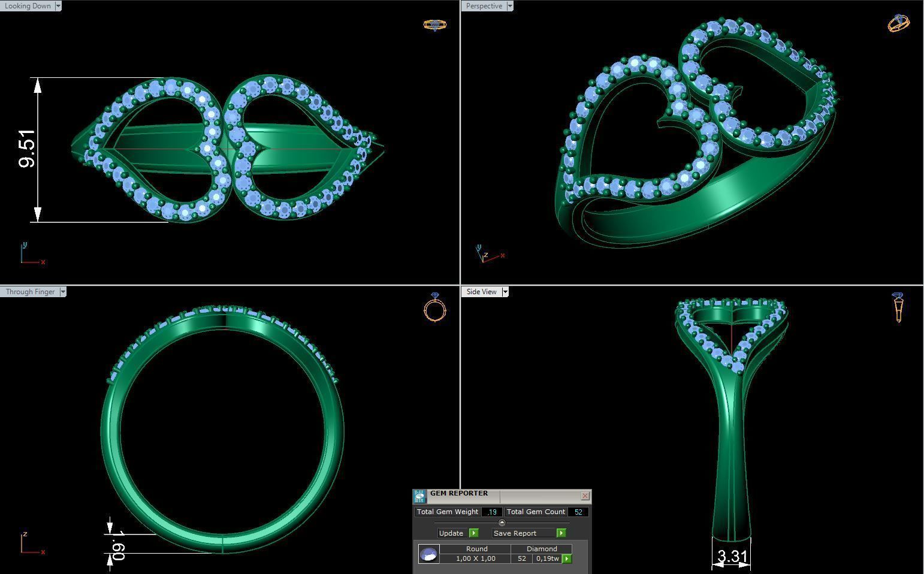This screenshot has width=924, height=574.
Task: Click the Update button label
Action: (x=451, y=533)
